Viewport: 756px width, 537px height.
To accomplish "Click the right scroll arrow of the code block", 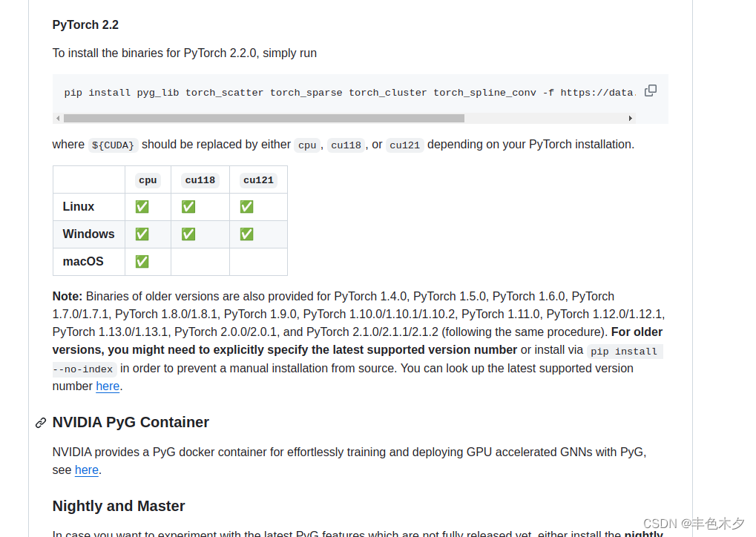I will point(630,117).
